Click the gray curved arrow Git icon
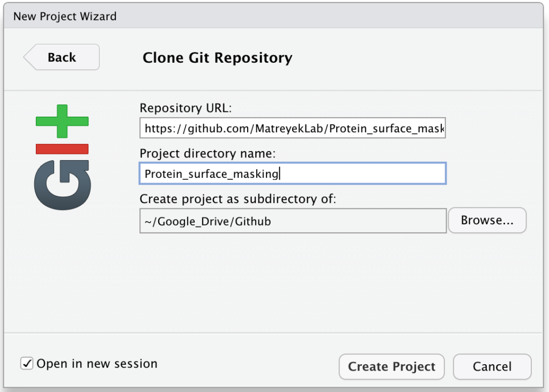Screen dimensions: 549x392 tap(62, 185)
